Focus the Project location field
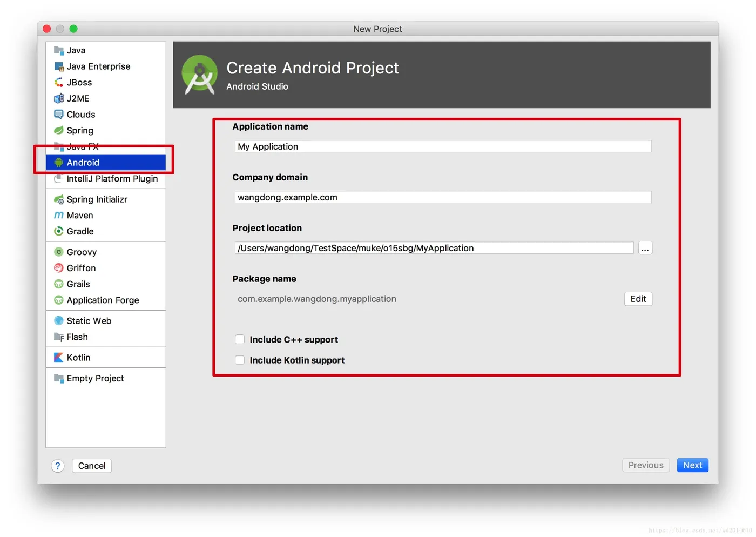The width and height of the screenshot is (756, 537). coord(434,248)
